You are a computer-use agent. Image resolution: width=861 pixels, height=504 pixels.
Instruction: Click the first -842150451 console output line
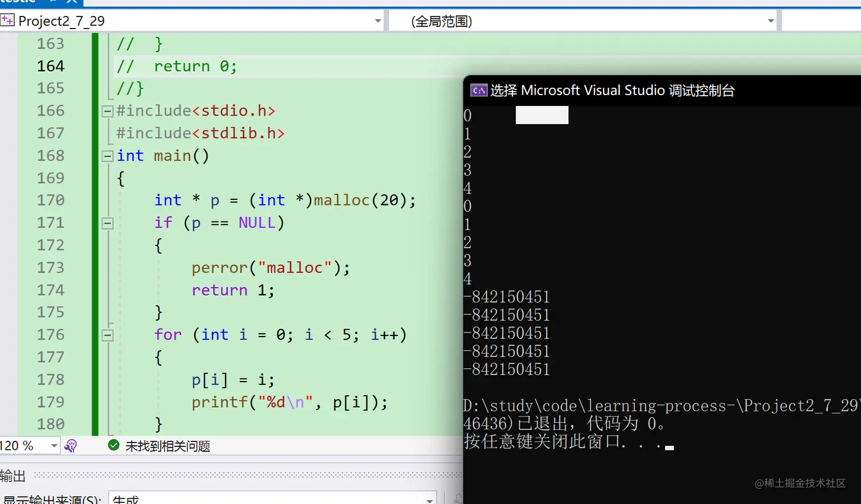(507, 297)
